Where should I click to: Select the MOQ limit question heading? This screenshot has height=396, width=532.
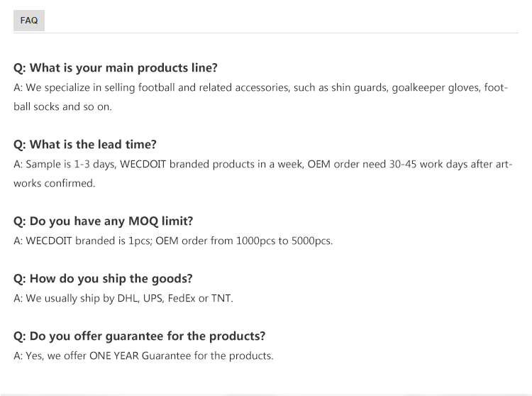tap(103, 221)
